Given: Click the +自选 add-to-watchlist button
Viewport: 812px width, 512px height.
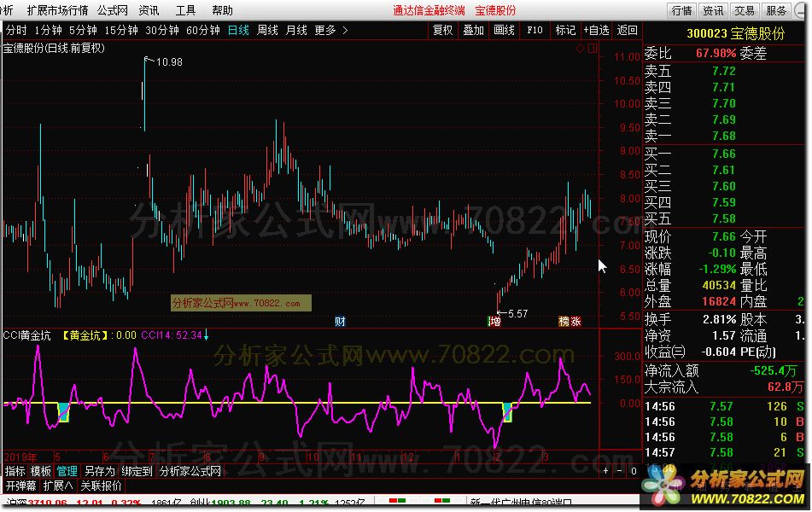Looking at the screenshot, I should tap(596, 30).
